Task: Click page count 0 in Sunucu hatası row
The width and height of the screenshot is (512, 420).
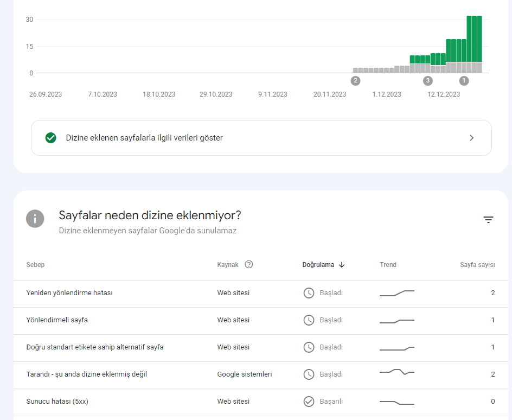Action: [x=492, y=402]
